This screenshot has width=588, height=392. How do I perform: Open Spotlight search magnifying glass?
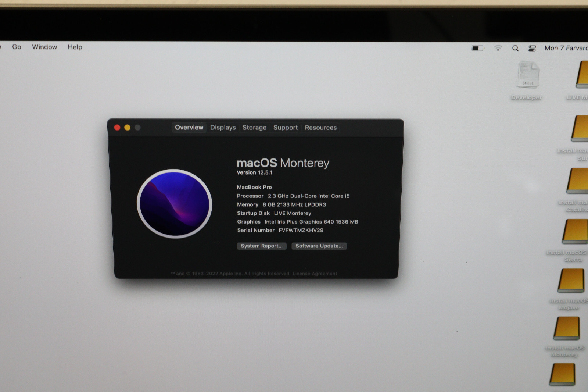pyautogui.click(x=515, y=48)
